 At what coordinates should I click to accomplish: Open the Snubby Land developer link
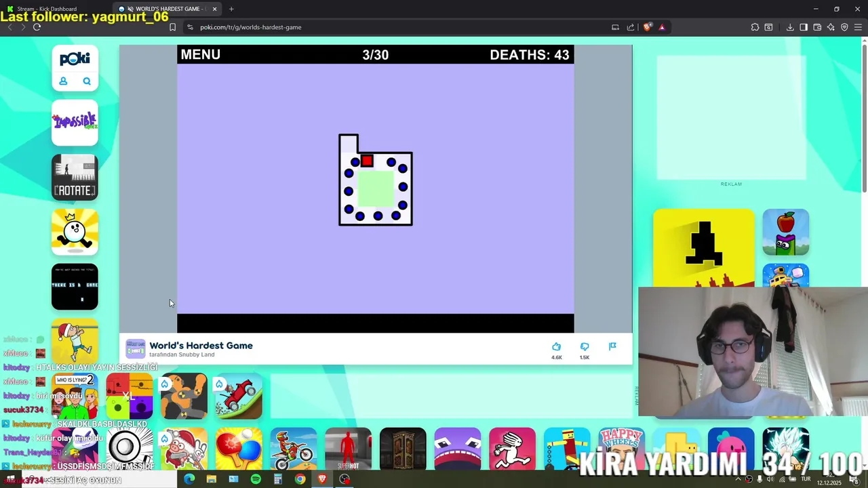(x=196, y=354)
